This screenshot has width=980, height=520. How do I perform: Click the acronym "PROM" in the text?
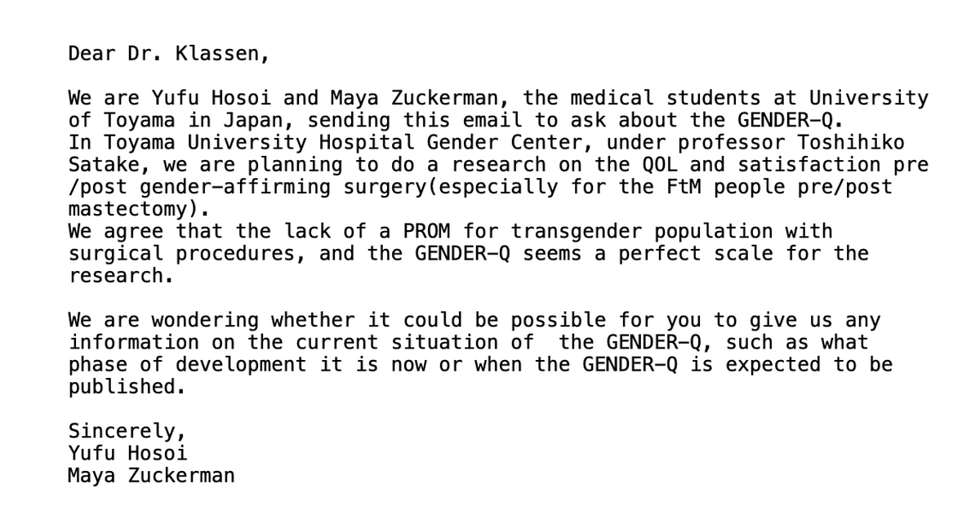pyautogui.click(x=426, y=231)
